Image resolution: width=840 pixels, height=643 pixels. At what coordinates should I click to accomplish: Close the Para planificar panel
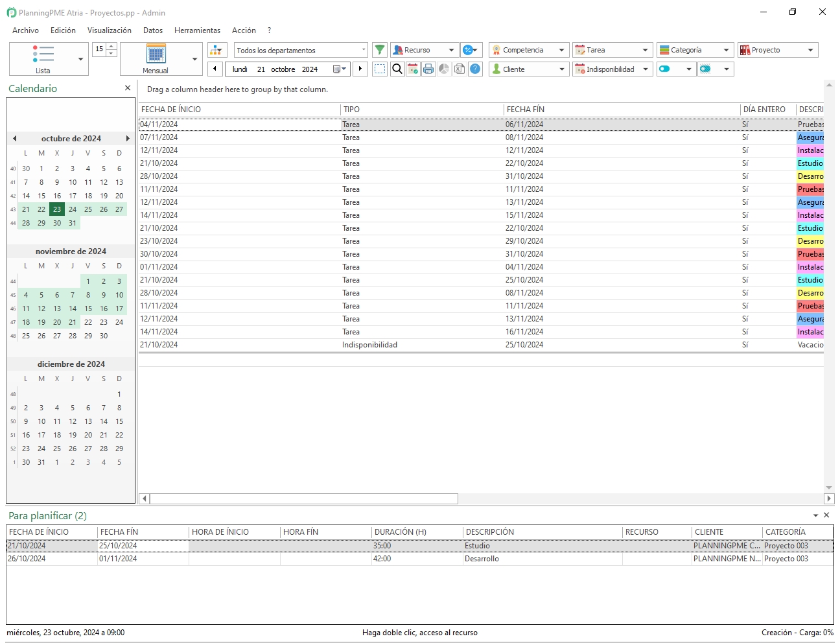[826, 515]
